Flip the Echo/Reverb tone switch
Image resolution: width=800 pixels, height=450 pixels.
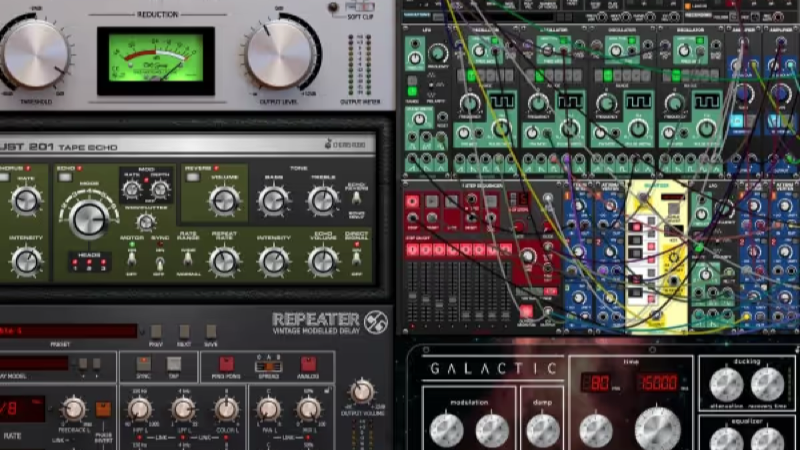coord(356,198)
